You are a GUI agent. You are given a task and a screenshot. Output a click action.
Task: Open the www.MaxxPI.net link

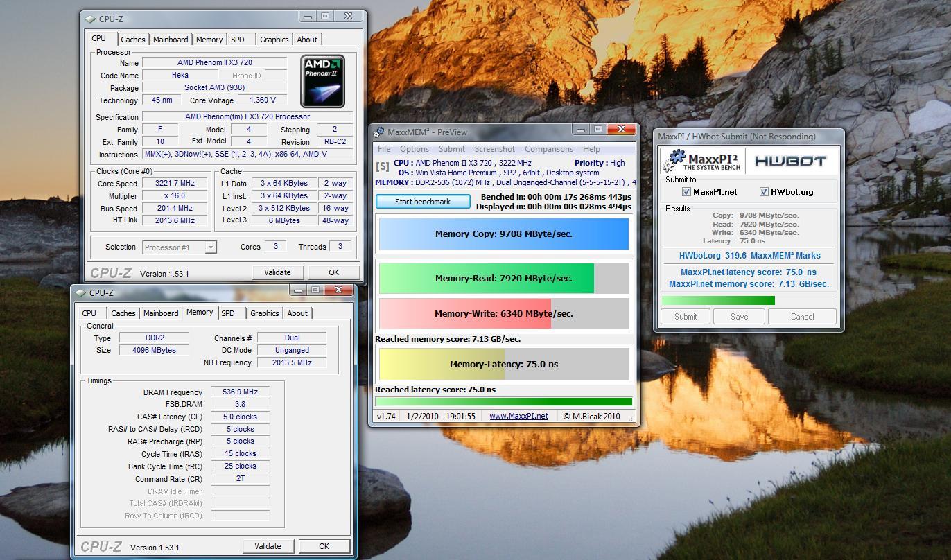click(518, 416)
